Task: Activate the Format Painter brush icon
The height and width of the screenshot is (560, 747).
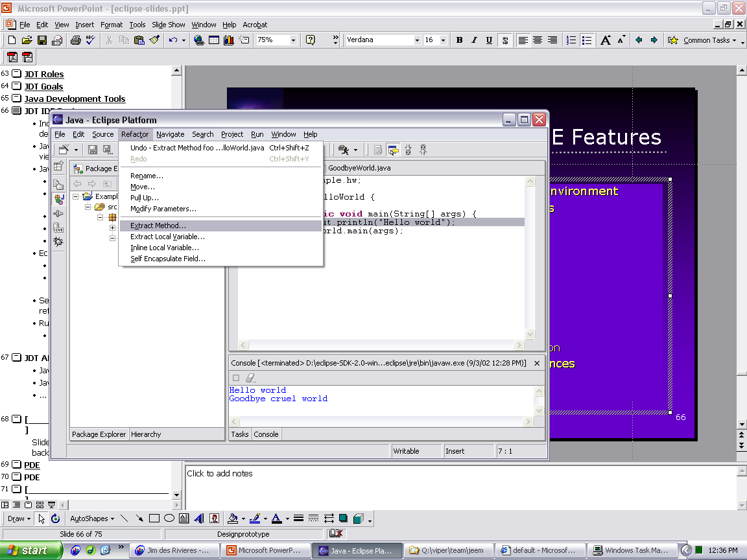Action: pos(154,40)
